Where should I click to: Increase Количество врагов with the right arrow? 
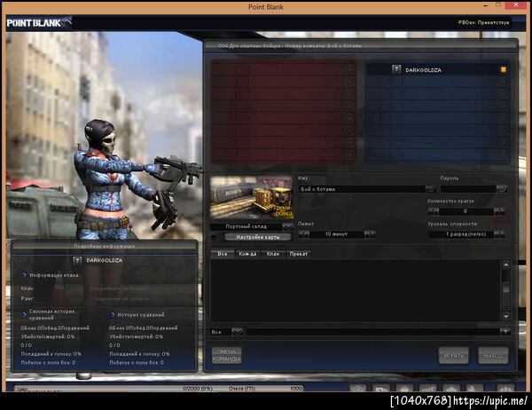(x=499, y=211)
